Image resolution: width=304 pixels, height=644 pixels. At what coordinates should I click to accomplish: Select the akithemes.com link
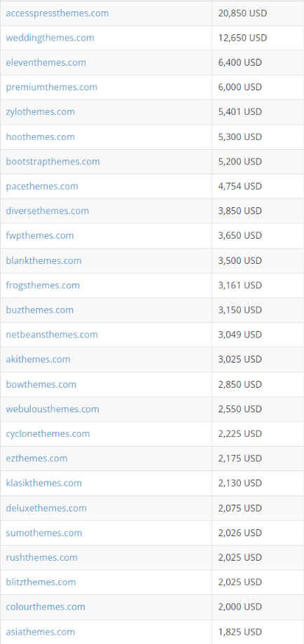click(38, 359)
